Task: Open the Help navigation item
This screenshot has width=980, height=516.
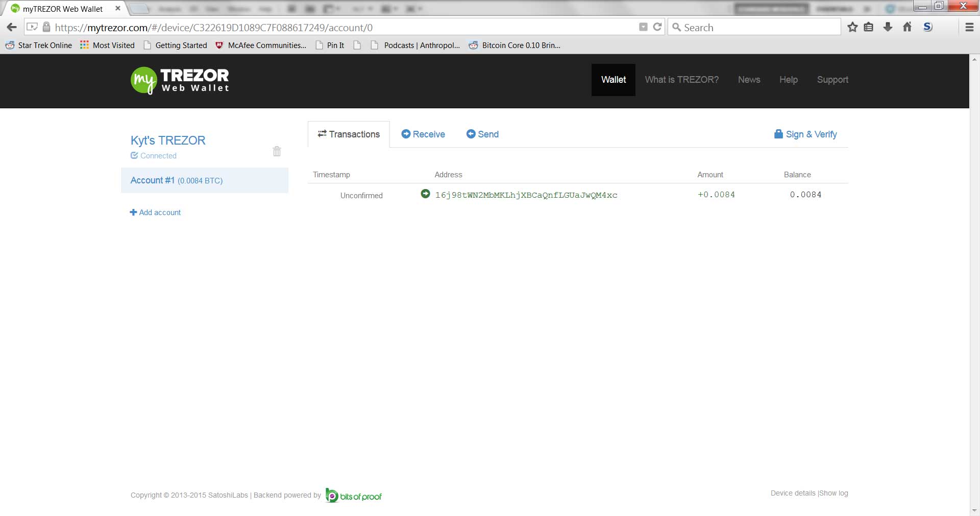Action: [788, 80]
